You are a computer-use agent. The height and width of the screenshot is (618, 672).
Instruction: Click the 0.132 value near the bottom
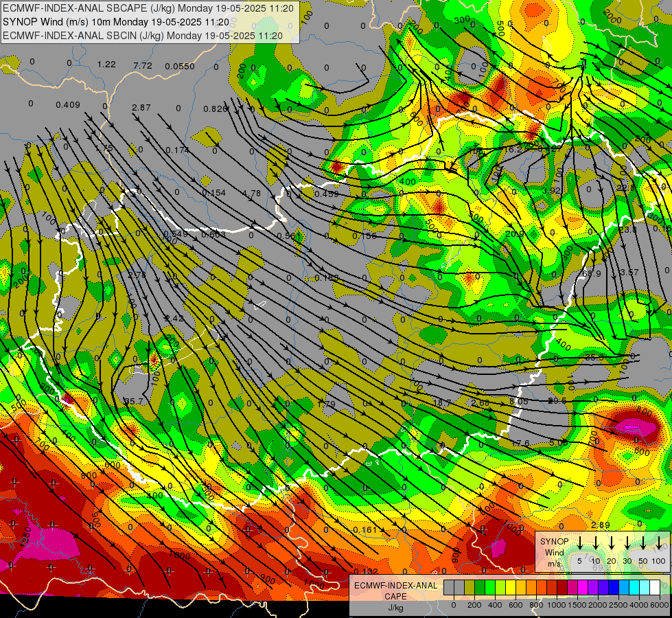coord(367,571)
